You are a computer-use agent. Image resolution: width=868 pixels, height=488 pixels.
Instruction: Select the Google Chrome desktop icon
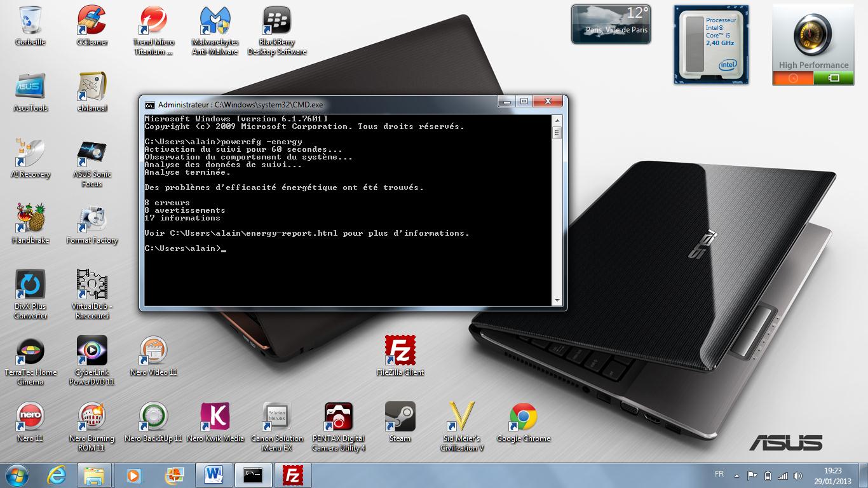(x=524, y=423)
